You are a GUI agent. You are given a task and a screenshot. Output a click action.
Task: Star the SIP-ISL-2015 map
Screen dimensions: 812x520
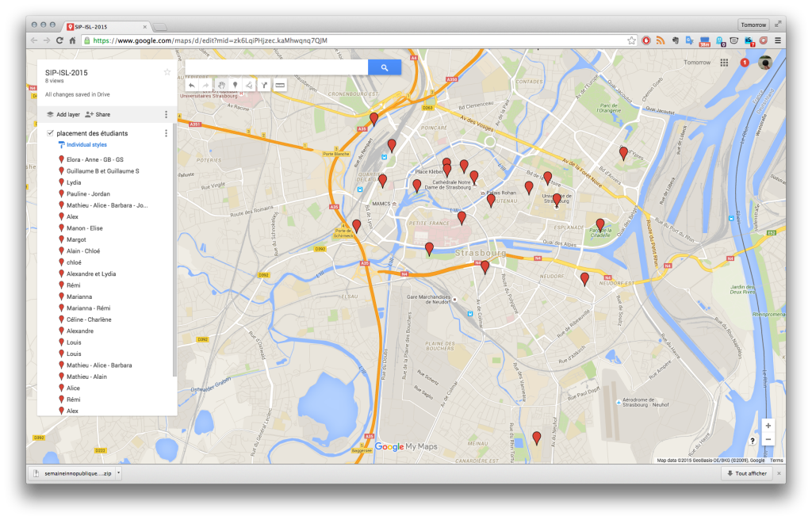coord(167,72)
